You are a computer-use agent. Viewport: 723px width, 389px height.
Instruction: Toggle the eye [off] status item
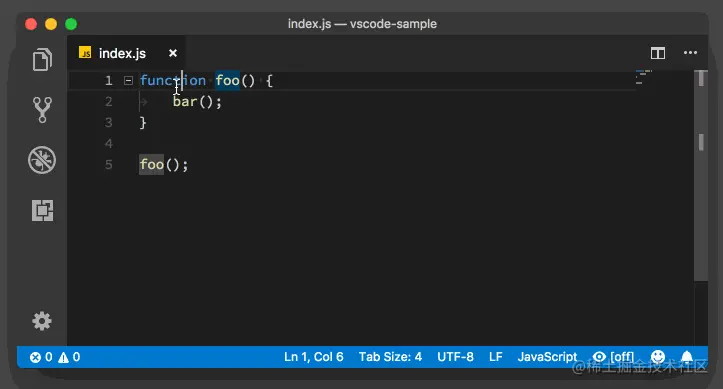click(613, 357)
